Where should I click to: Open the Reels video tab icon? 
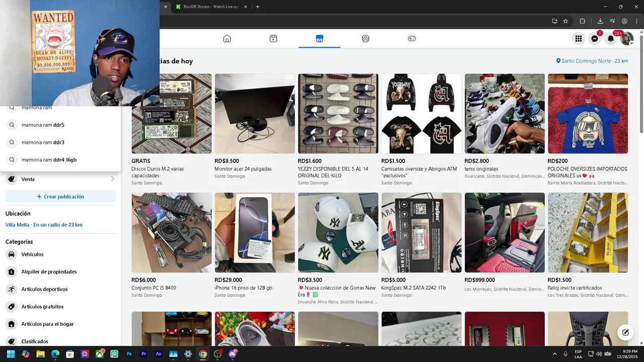273,39
